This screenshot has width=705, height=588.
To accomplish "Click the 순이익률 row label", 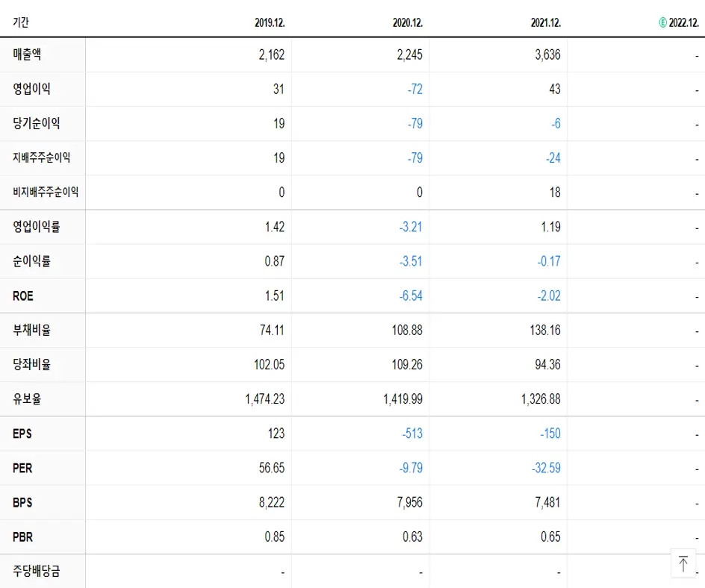I will [31, 261].
